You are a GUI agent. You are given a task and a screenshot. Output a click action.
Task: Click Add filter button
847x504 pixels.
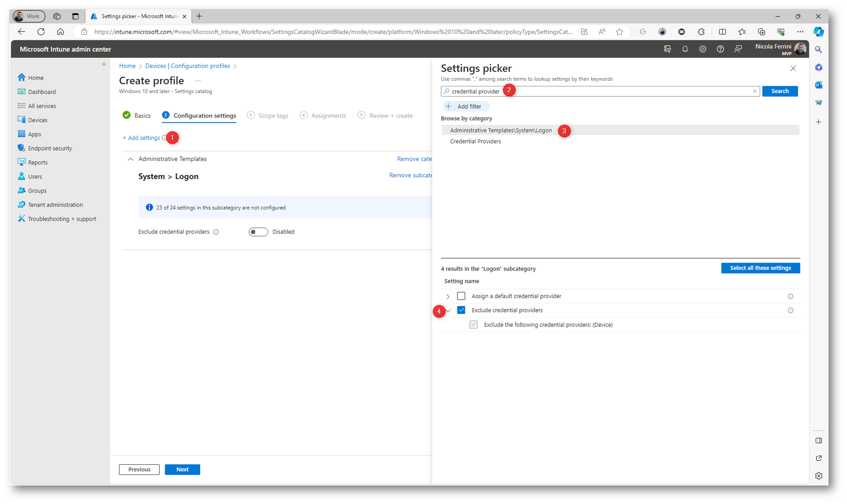pos(465,106)
